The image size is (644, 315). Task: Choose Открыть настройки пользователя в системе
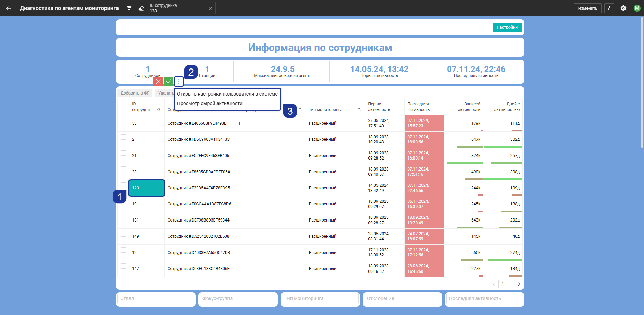(x=227, y=94)
